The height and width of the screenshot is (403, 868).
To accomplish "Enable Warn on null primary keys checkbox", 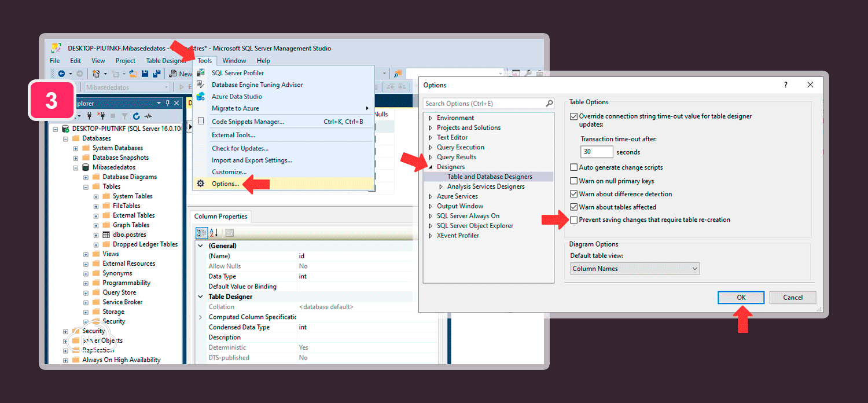I will tap(573, 181).
